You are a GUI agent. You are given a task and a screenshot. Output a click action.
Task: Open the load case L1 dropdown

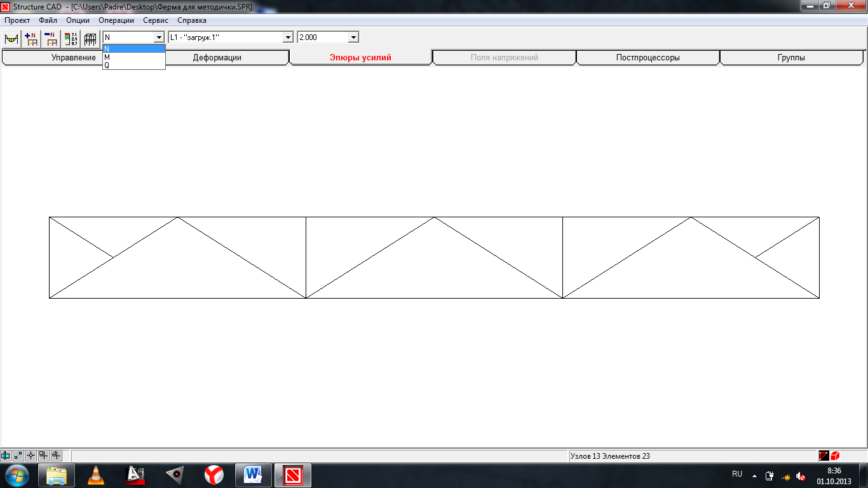(x=288, y=37)
